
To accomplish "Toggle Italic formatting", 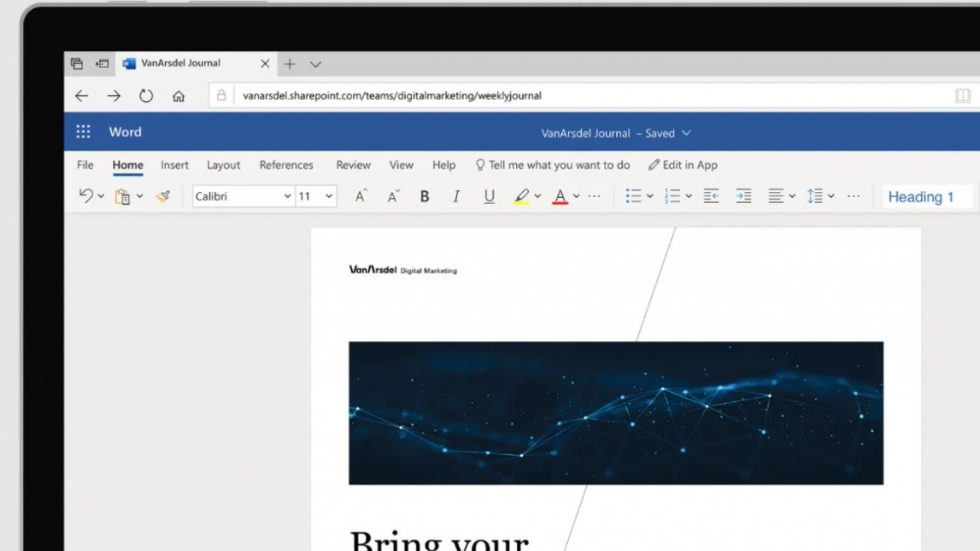I will [456, 196].
